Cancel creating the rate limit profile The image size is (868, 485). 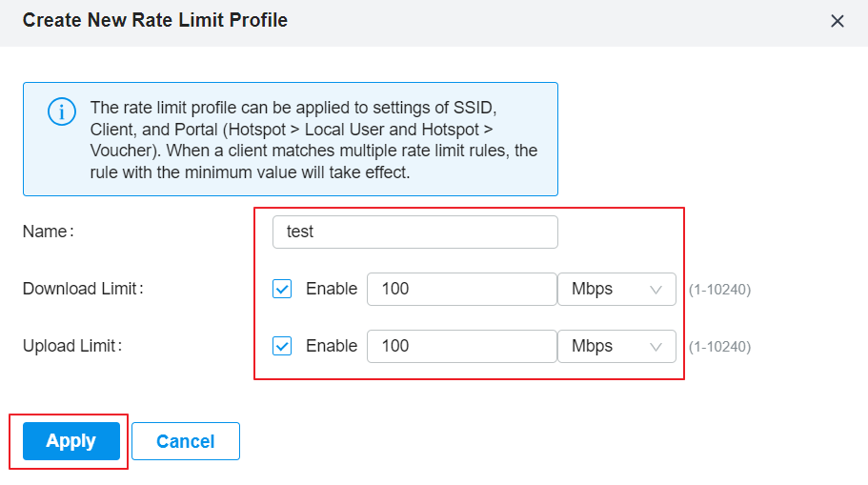pyautogui.click(x=186, y=441)
